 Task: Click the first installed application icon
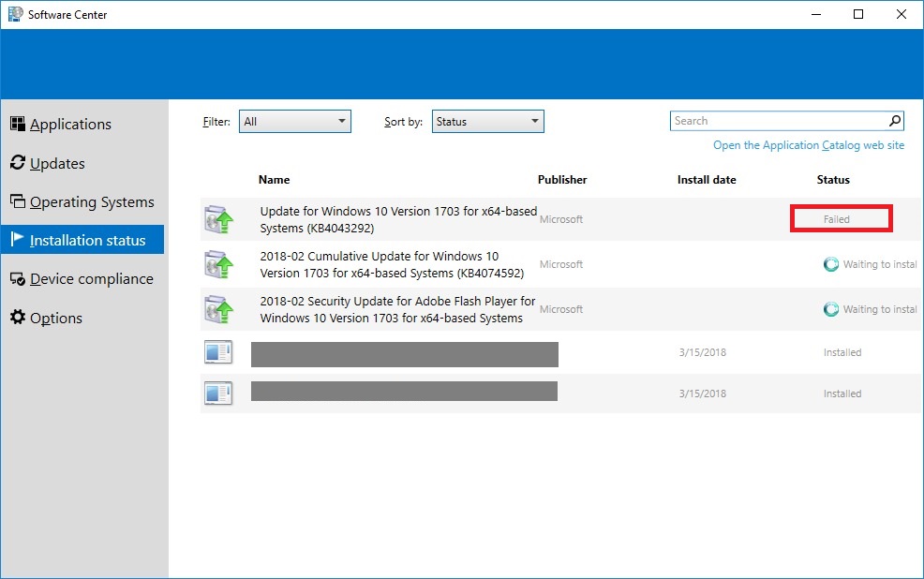coord(218,353)
